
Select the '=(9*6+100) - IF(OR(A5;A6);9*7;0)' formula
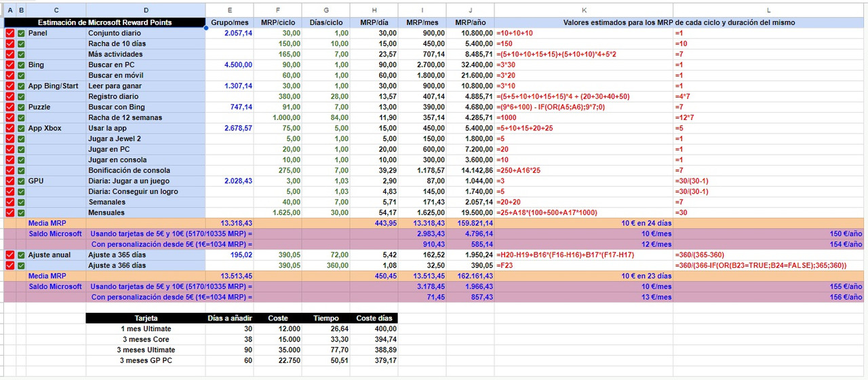click(584, 107)
